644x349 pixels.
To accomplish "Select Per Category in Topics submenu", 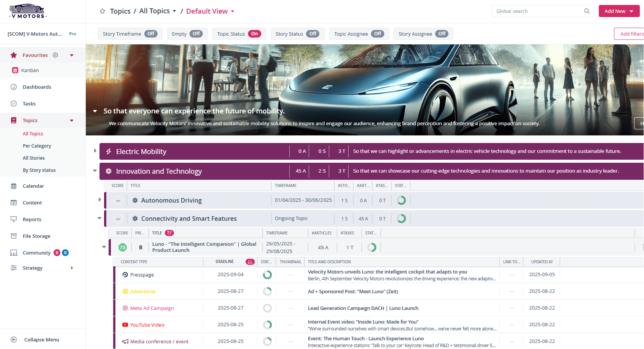I will point(37,146).
